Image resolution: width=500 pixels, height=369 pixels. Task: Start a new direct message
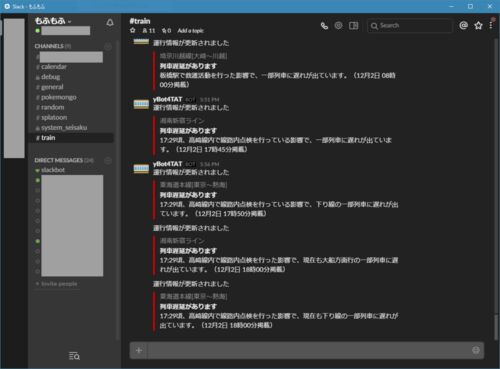point(108,161)
